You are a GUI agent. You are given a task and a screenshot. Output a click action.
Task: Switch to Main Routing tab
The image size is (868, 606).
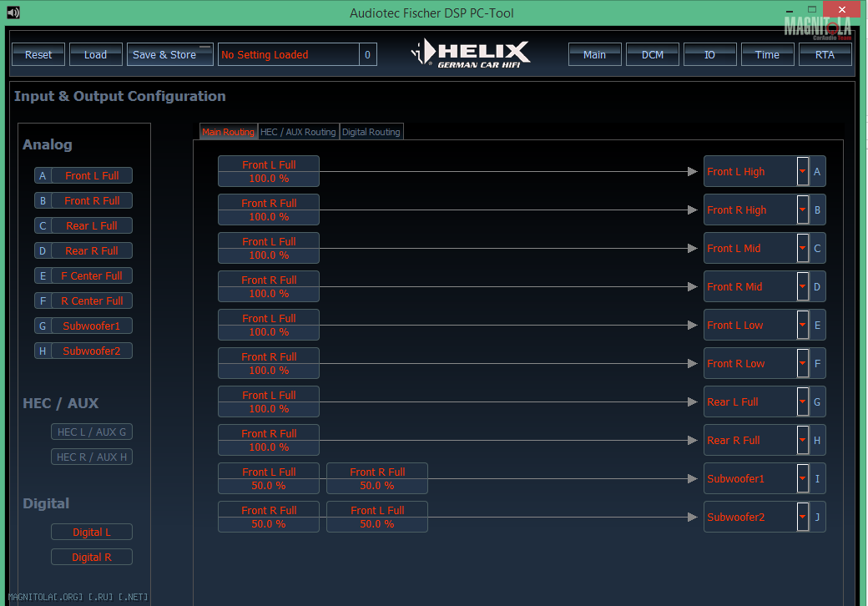(x=228, y=132)
